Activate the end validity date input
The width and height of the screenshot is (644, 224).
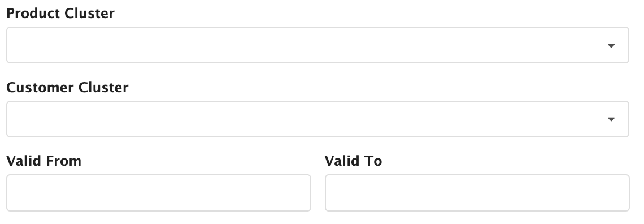click(x=477, y=193)
